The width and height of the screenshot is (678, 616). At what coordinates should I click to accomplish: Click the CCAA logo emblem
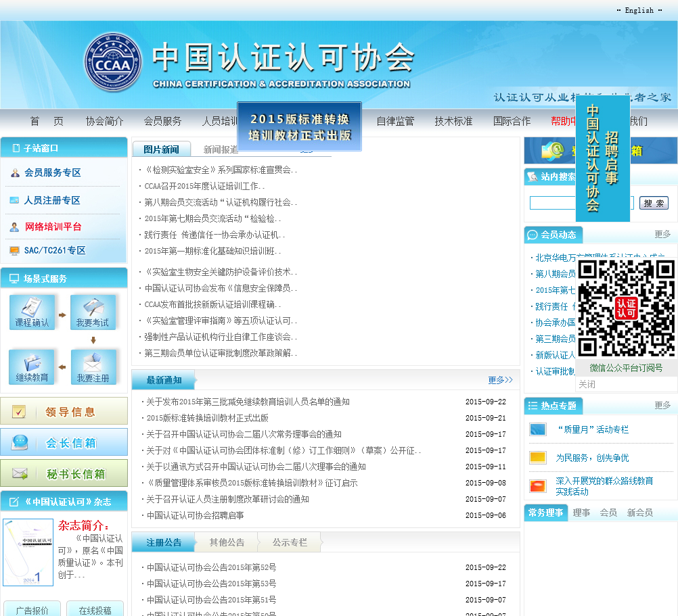tap(113, 62)
